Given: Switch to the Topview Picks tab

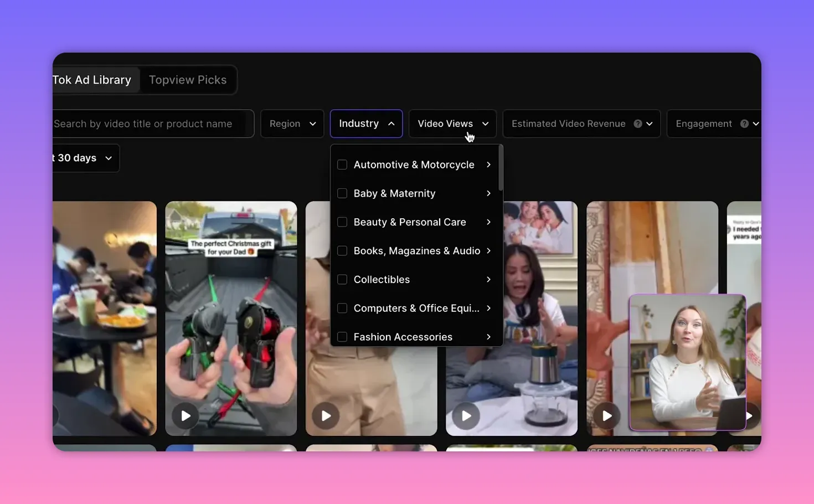Looking at the screenshot, I should tap(188, 79).
